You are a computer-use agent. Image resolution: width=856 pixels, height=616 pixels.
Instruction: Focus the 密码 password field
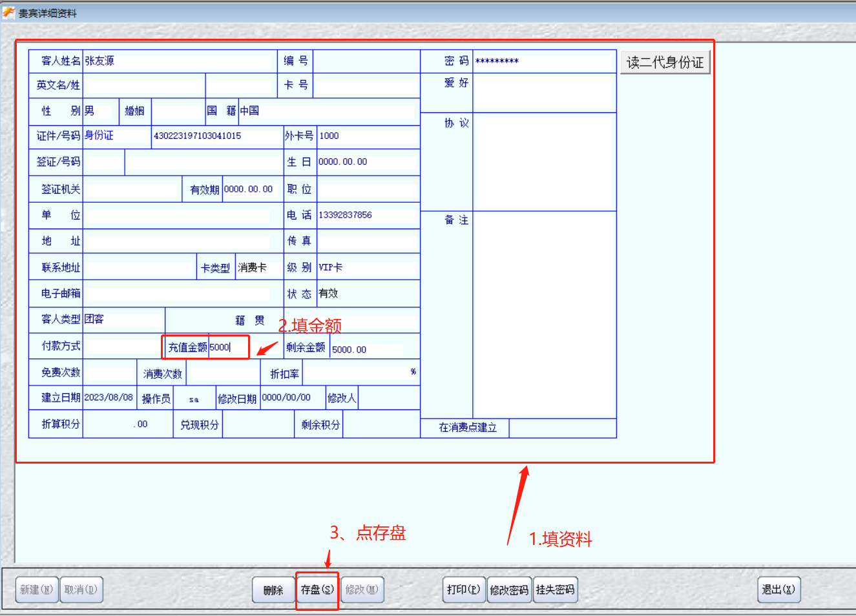pyautogui.click(x=544, y=61)
